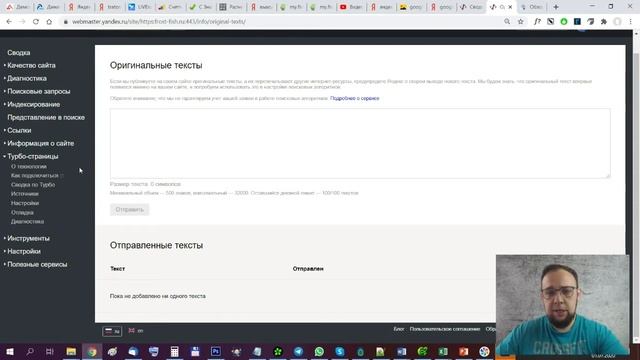Open Сводка по Турбо page
The width and height of the screenshot is (640, 360).
33,185
